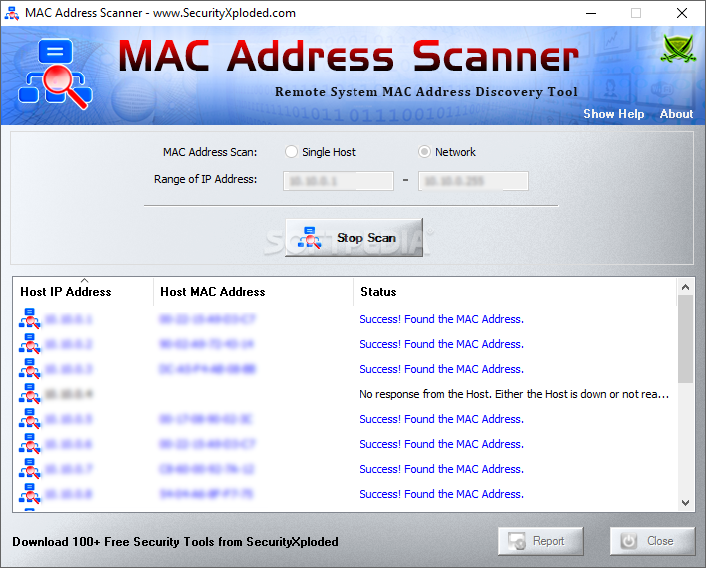Click the Close button at bottom right
Image resolution: width=706 pixels, height=568 pixels.
tap(652, 541)
